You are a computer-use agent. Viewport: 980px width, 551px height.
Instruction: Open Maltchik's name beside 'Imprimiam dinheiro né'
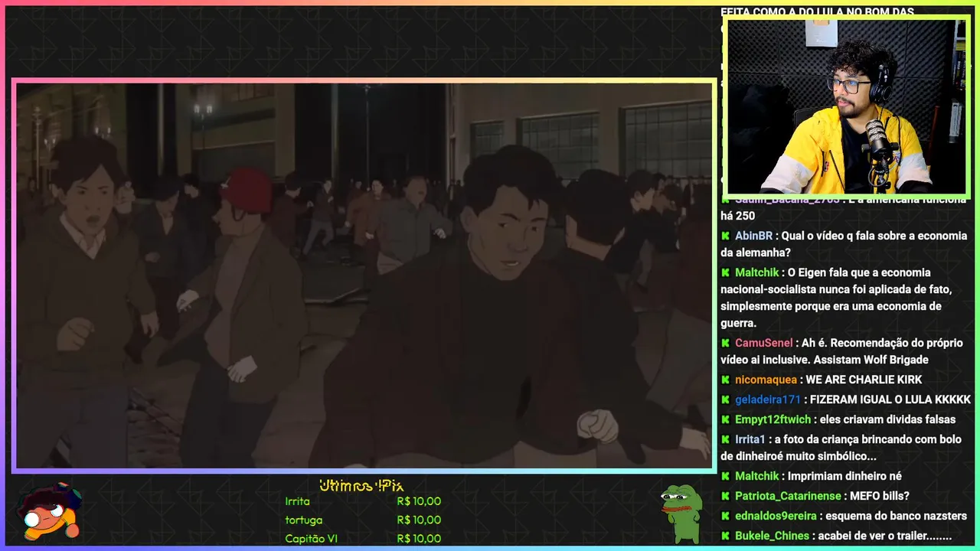(756, 476)
